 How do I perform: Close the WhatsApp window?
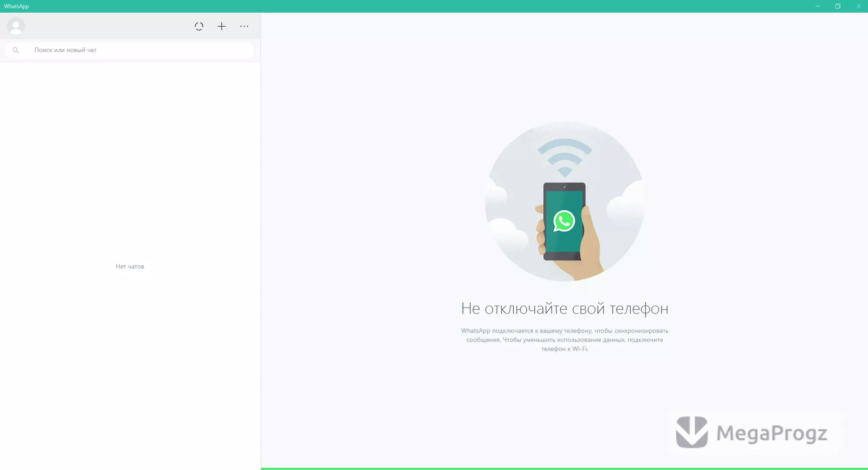(x=858, y=6)
